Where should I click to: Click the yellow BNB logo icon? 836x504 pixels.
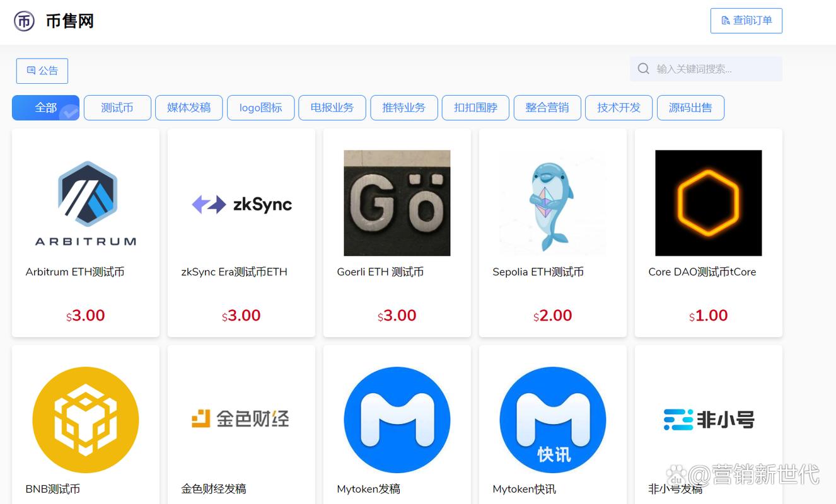(86, 420)
